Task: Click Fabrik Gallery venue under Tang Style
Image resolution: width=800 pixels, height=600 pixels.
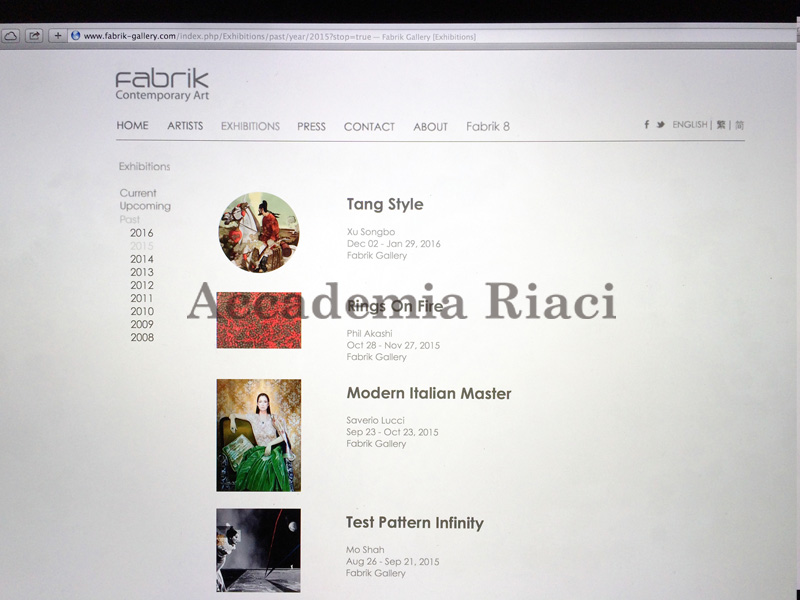Action: (x=377, y=256)
